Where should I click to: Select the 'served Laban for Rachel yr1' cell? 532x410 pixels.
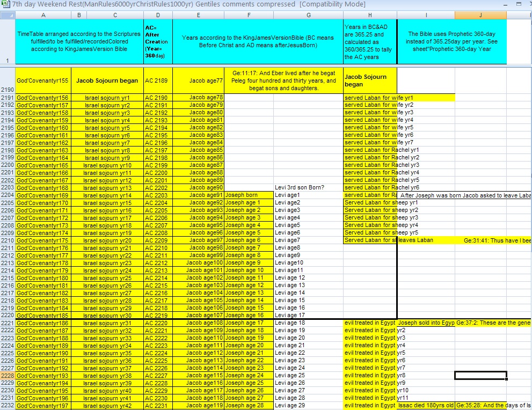tap(370, 150)
